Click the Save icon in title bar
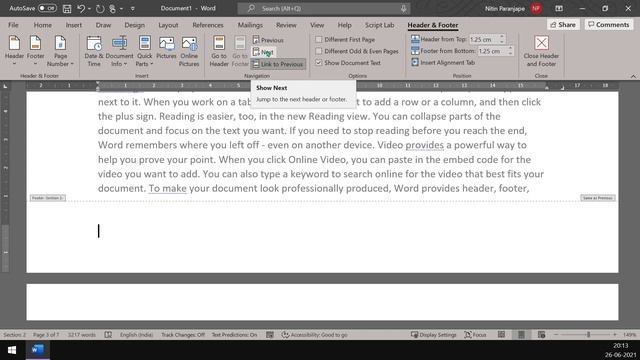This screenshot has height=360, width=640. coord(67,9)
